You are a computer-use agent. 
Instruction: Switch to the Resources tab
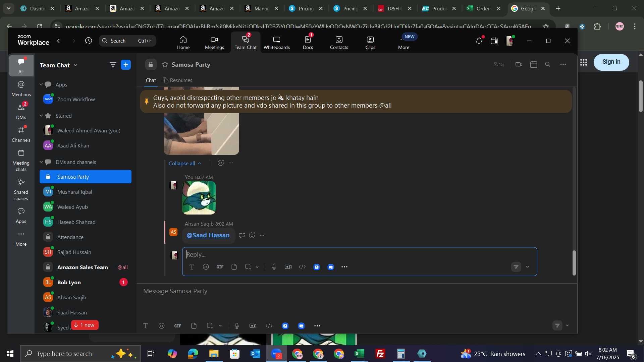[177, 80]
